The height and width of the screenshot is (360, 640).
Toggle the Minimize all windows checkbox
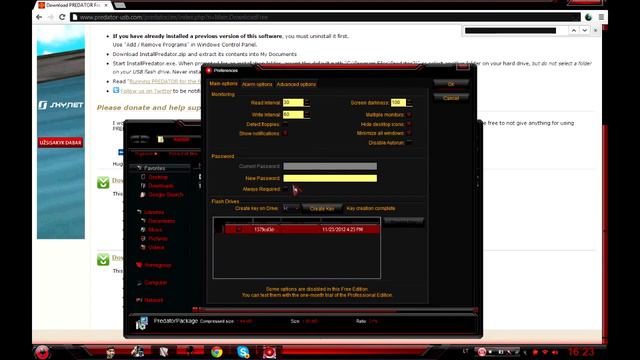pos(409,133)
